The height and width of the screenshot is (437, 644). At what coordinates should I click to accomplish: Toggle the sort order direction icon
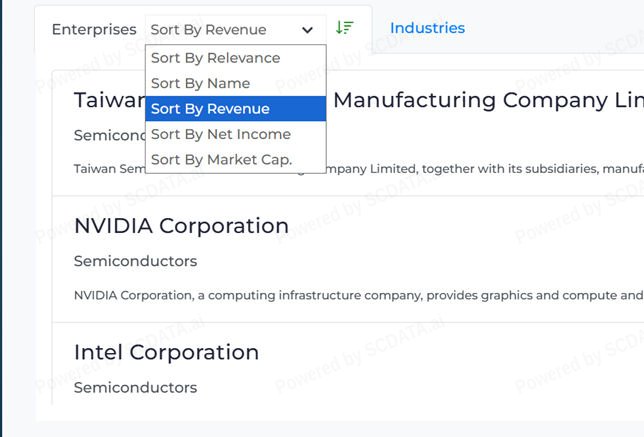tap(345, 28)
